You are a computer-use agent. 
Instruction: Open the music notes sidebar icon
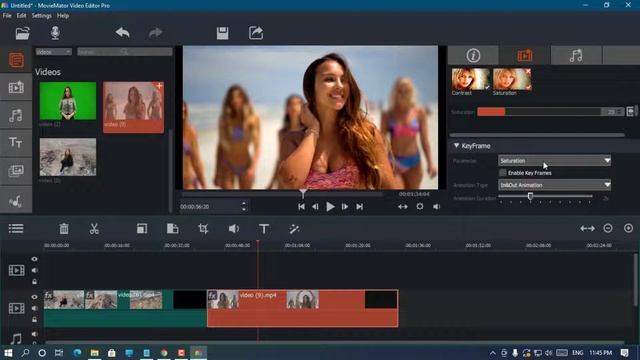tap(16, 115)
